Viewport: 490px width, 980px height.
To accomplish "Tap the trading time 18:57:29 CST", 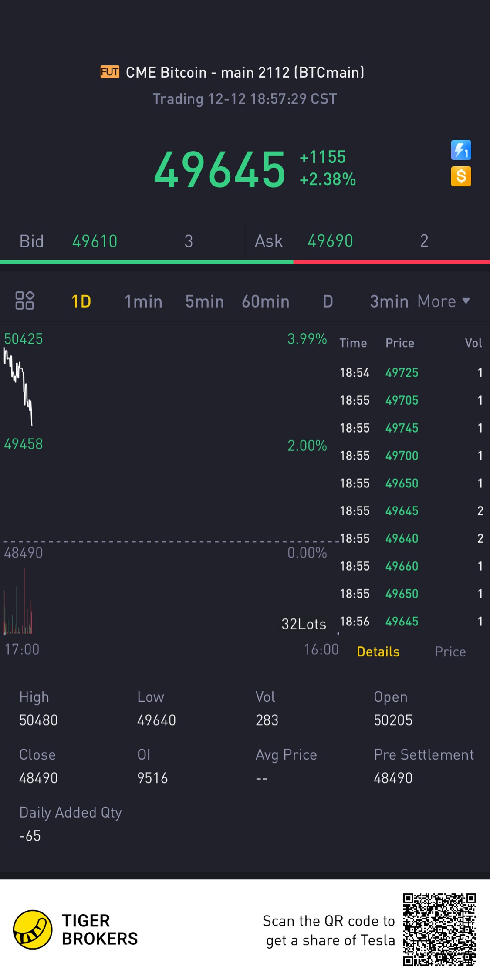I will click(245, 99).
